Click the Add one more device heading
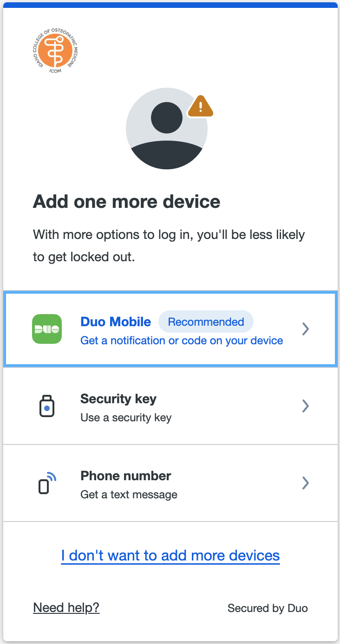 pos(127,201)
